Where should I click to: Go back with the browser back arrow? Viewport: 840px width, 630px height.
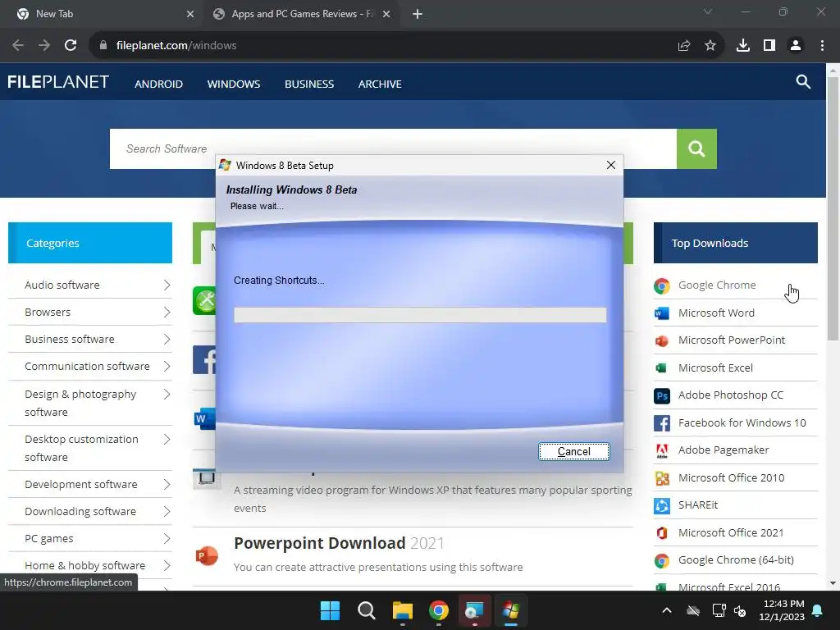(18, 46)
